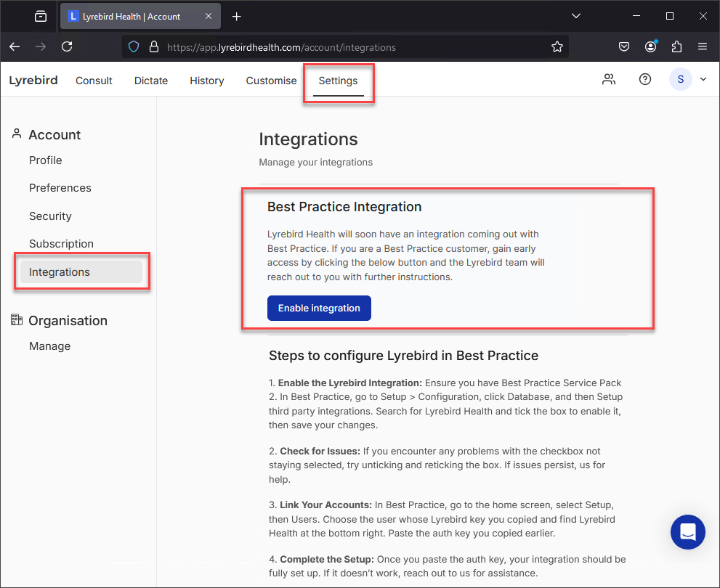Viewport: 720px width, 588px height.
Task: Open the chat support bubble
Action: pos(687,532)
